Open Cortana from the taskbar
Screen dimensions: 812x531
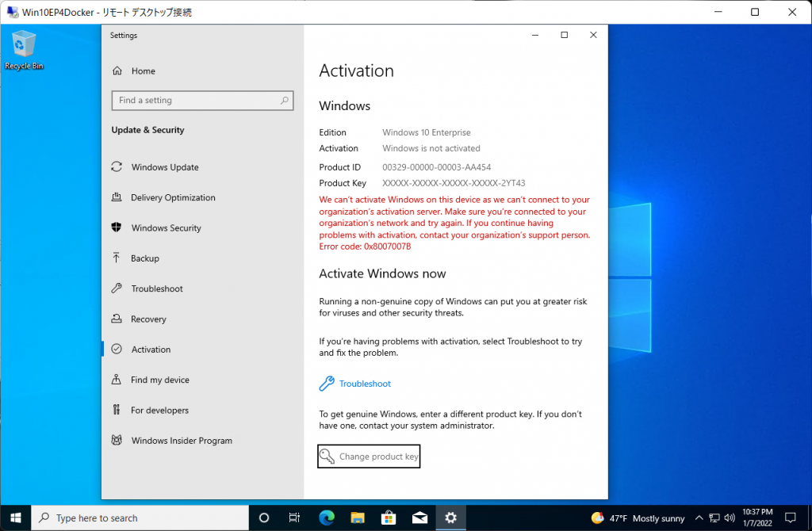pyautogui.click(x=264, y=518)
